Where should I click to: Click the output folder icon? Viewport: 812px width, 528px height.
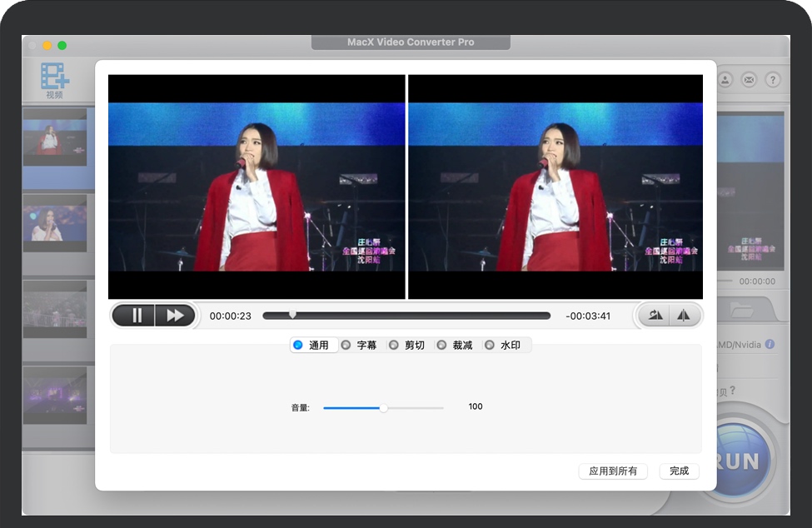pos(741,311)
